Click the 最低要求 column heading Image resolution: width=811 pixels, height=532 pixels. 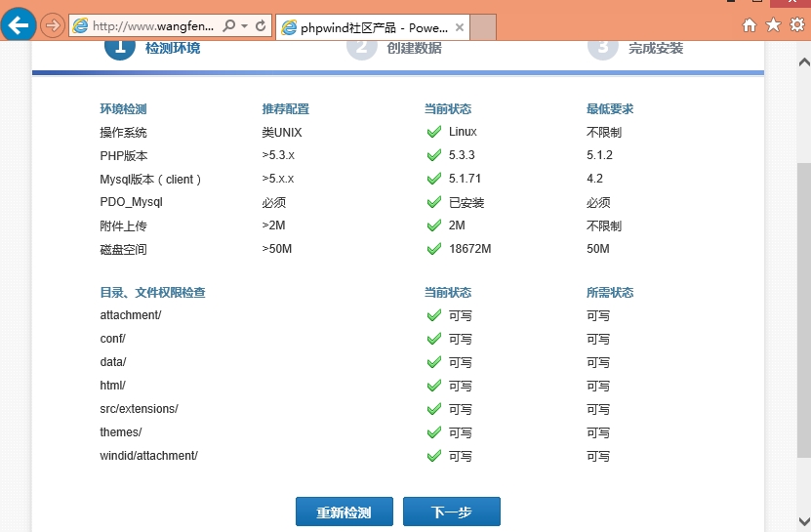pos(610,108)
